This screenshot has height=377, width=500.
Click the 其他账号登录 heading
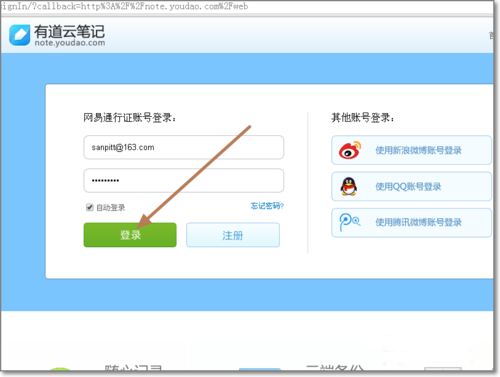click(x=363, y=117)
